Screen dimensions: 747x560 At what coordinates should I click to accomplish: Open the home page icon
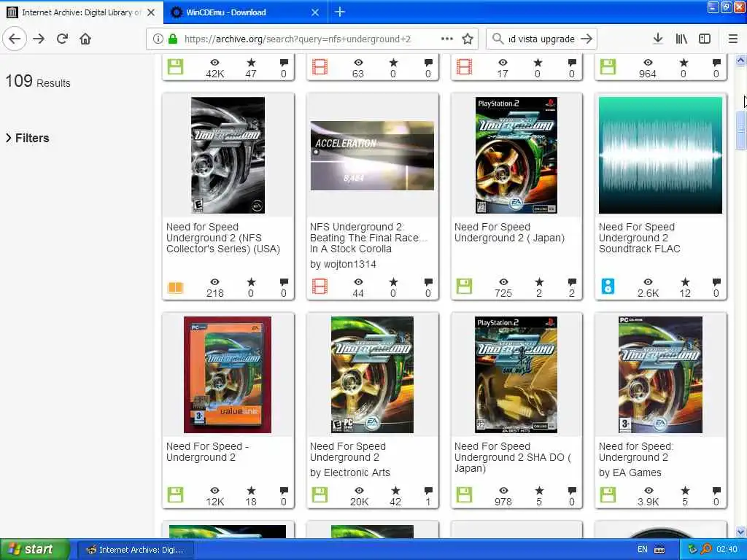pyautogui.click(x=85, y=39)
